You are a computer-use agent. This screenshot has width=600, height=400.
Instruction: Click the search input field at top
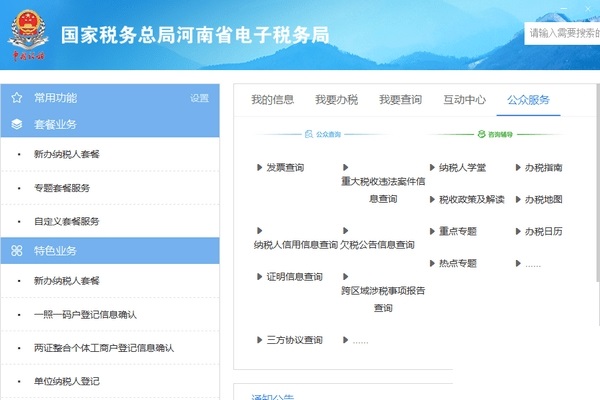pyautogui.click(x=562, y=33)
